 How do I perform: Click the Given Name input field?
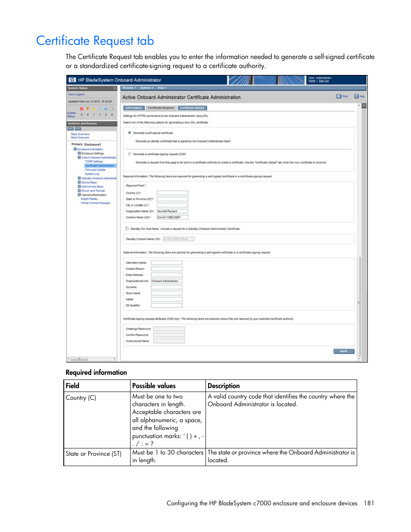coord(166,293)
